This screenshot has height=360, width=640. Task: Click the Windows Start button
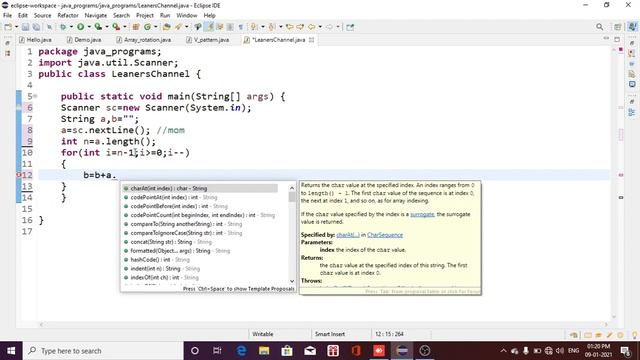11,351
